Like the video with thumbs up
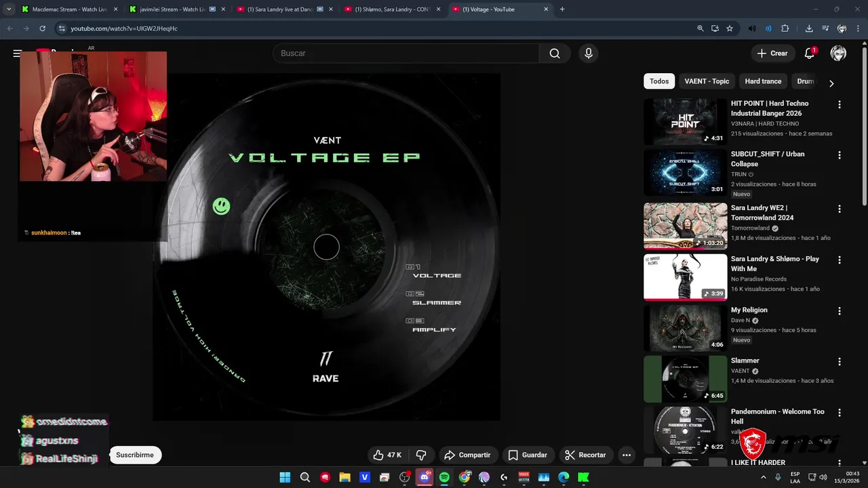The width and height of the screenshot is (868, 488). (x=387, y=455)
